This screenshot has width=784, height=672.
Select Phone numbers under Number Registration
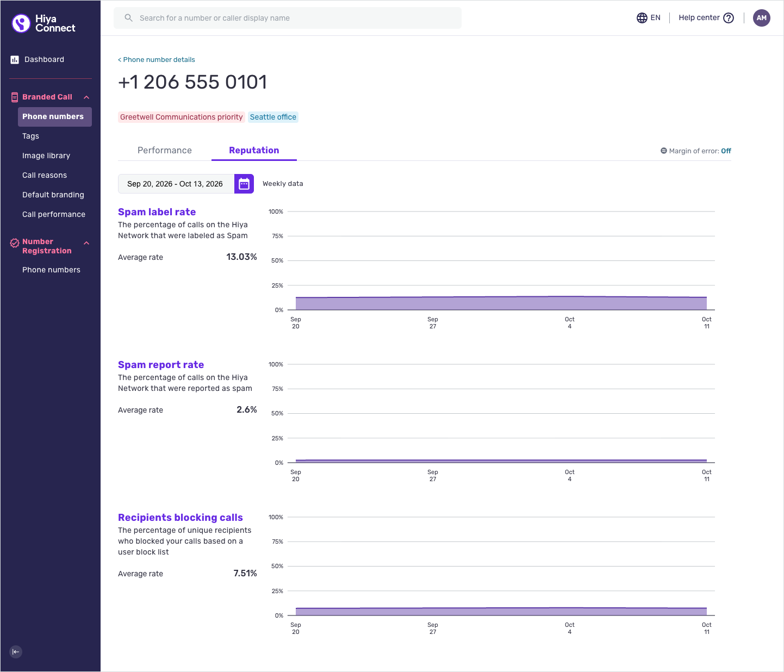click(x=51, y=270)
